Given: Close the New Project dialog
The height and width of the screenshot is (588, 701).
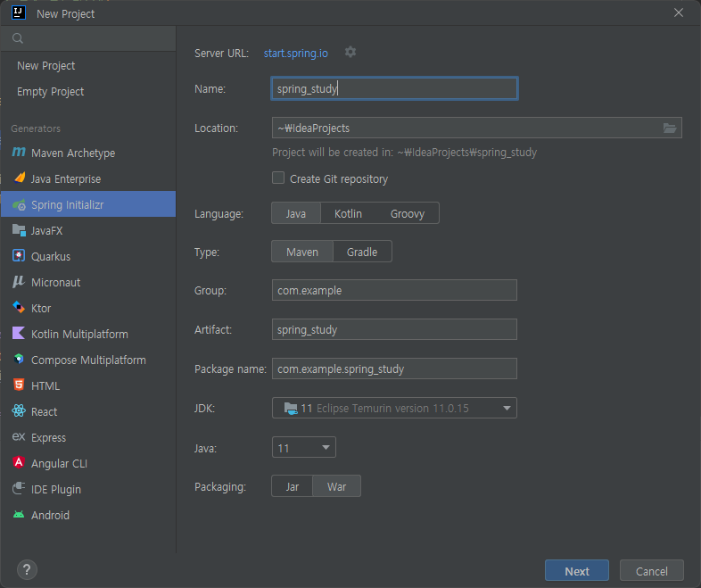Looking at the screenshot, I should [678, 12].
